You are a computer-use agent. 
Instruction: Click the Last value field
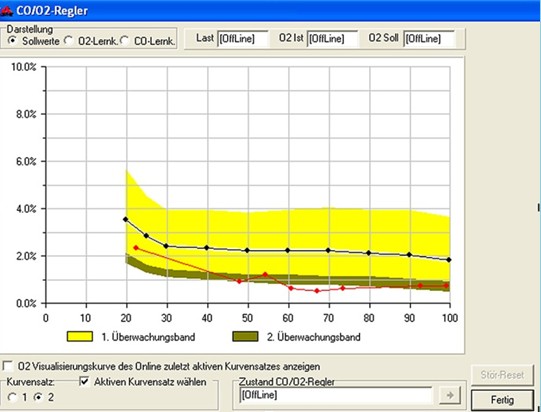pos(243,39)
